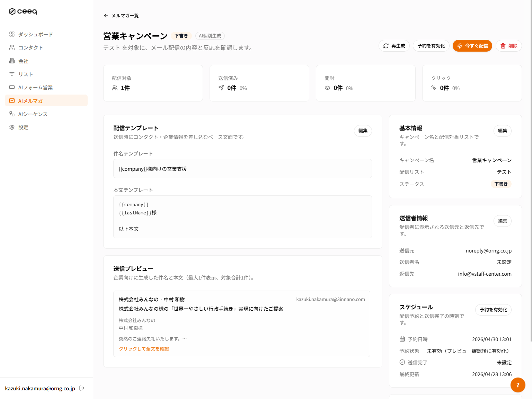Go back via メルマガ一覧 arrow icon
Viewport: 532px width, 399px height.
pos(106,16)
